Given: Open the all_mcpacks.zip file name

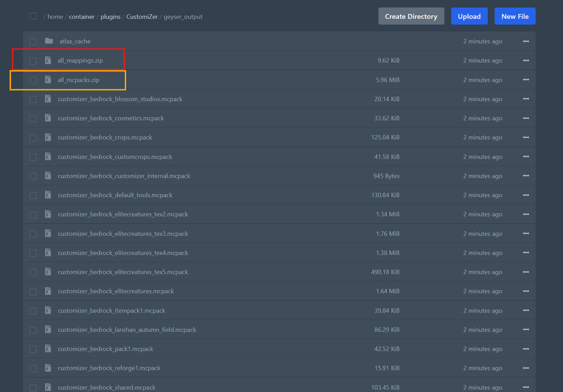Looking at the screenshot, I should pos(79,80).
